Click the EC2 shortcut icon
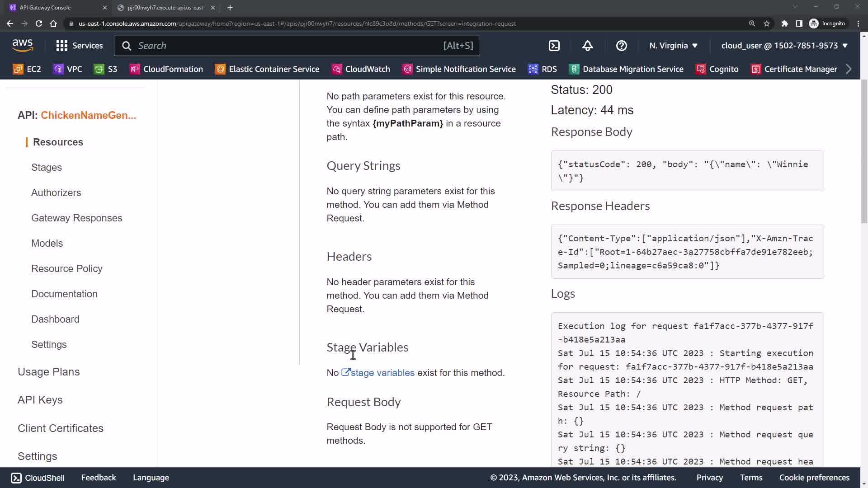The image size is (868, 488). (x=18, y=69)
